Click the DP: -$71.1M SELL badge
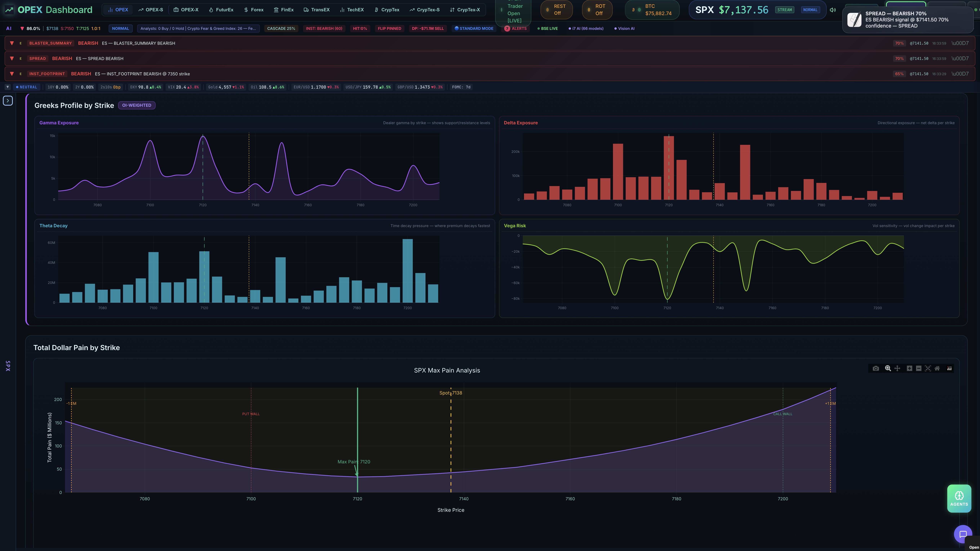 coord(428,29)
